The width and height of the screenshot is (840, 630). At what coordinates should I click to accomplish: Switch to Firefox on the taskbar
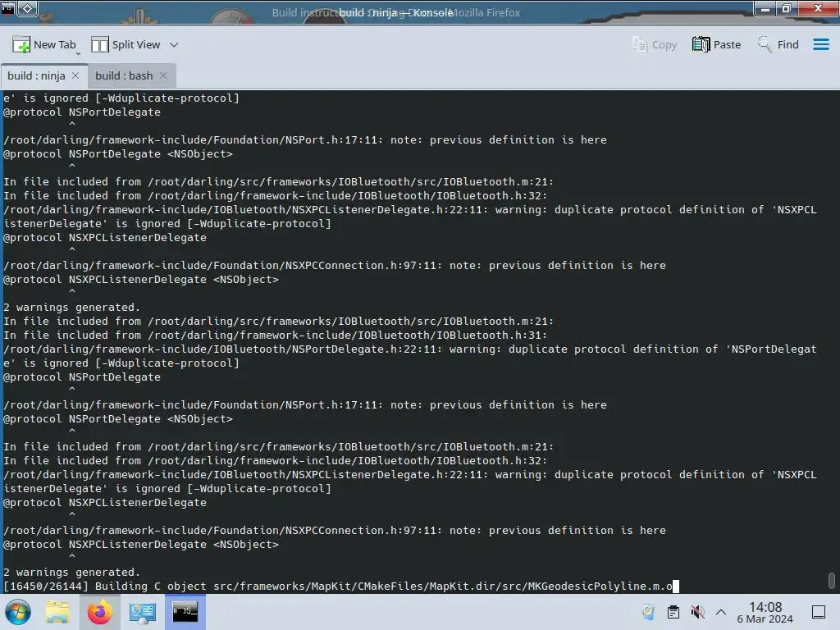tap(99, 612)
